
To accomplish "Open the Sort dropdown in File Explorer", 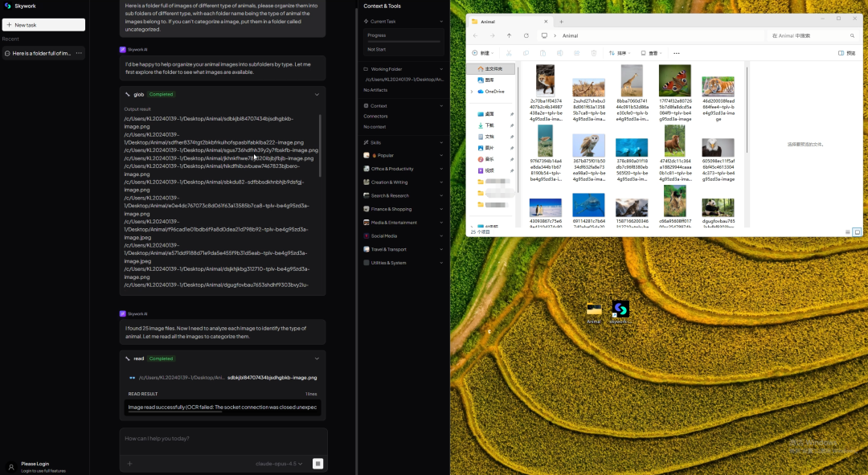I will (620, 53).
